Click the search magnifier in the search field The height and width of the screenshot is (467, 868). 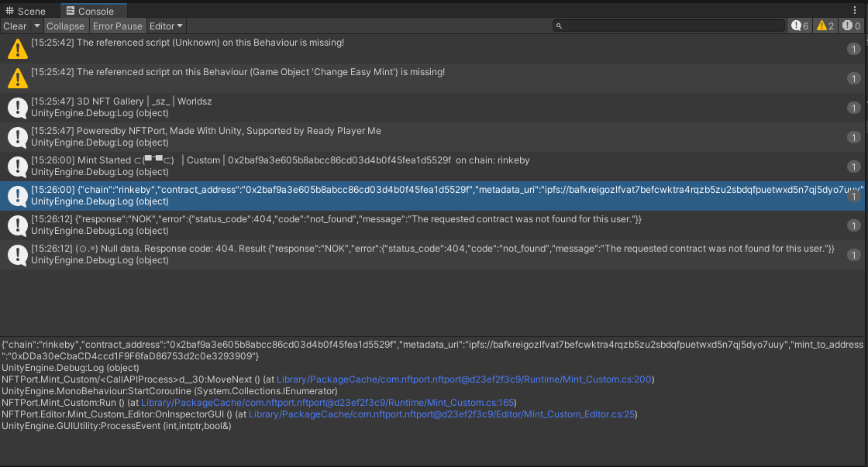559,25
